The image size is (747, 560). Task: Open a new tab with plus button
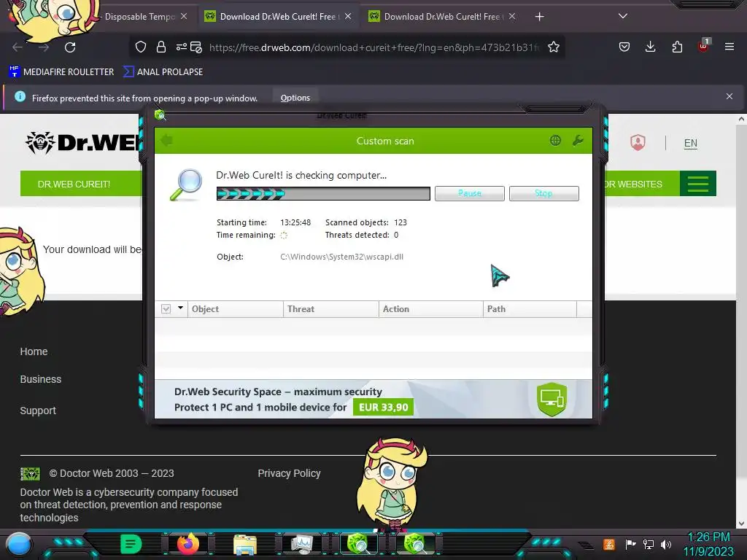point(539,17)
